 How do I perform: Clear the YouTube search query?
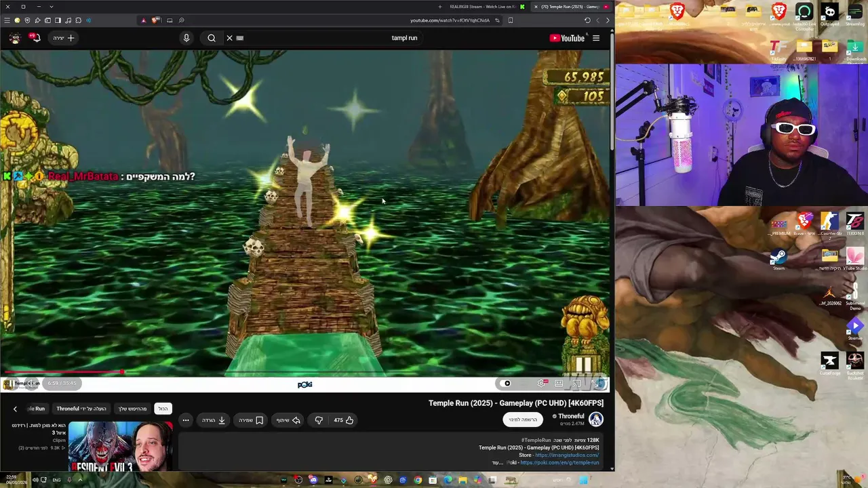(229, 38)
